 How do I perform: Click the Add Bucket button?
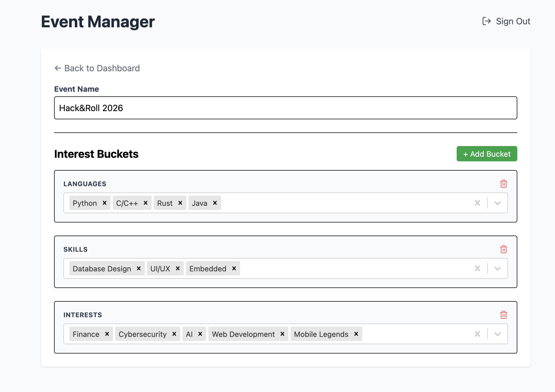pos(487,154)
